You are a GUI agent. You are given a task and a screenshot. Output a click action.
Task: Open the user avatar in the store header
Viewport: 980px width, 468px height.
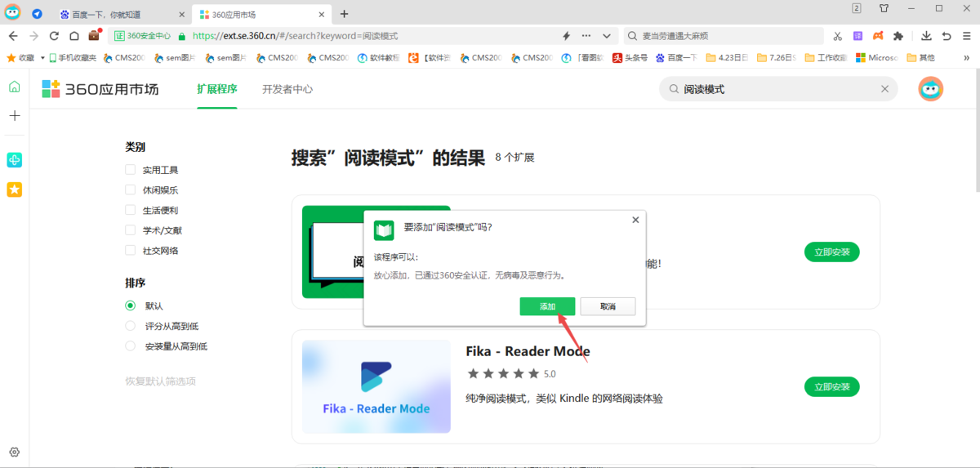pos(931,89)
